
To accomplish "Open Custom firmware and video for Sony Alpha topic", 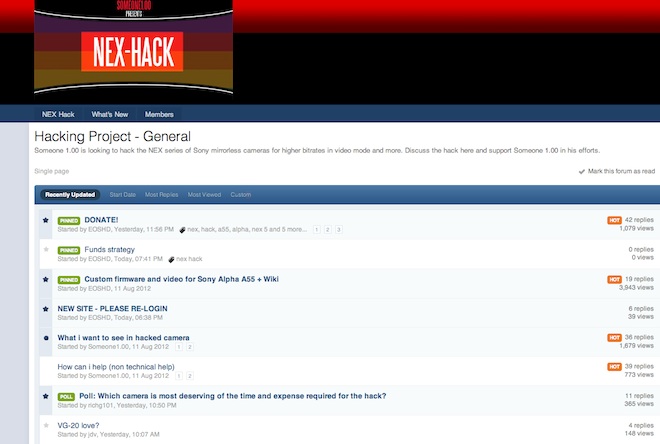I will (181, 279).
